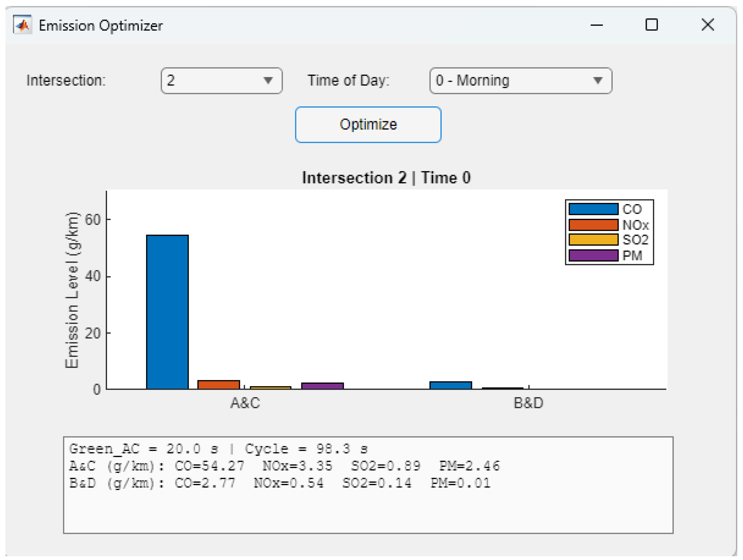Image resolution: width=743 pixels, height=560 pixels.
Task: Click the MATLAB app icon in title bar
Action: (x=23, y=25)
